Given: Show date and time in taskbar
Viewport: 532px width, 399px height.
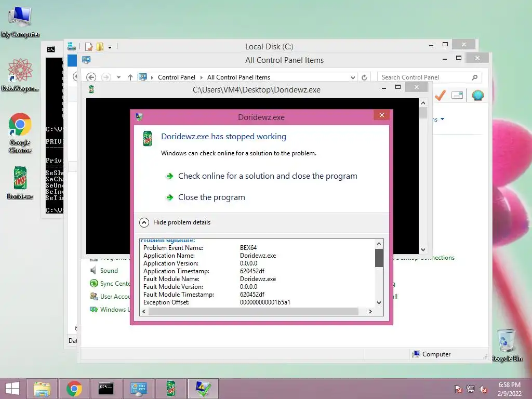Looking at the screenshot, I should [509, 389].
